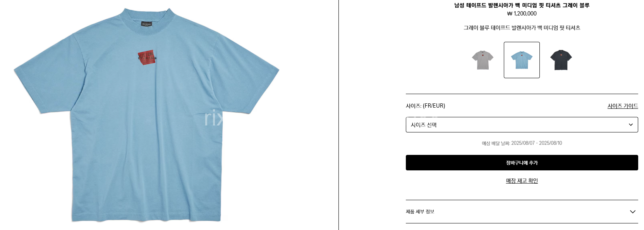
Task: Click the product title starting with 남성 테이프드
Action: click(x=522, y=5)
